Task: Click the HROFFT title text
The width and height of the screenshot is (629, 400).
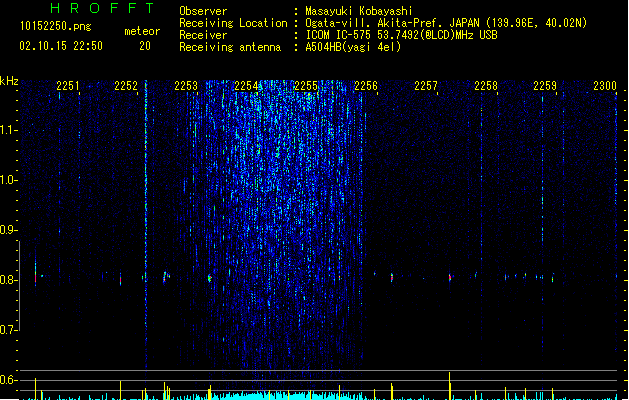Action: pos(103,8)
